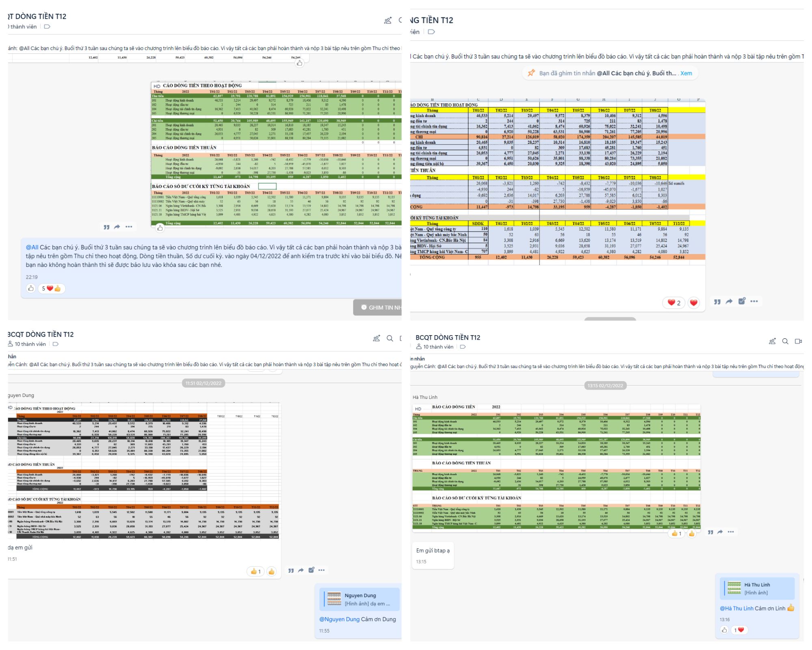Open Nguyen Dung's orange spreadsheet image
812x650 pixels.
(x=142, y=471)
